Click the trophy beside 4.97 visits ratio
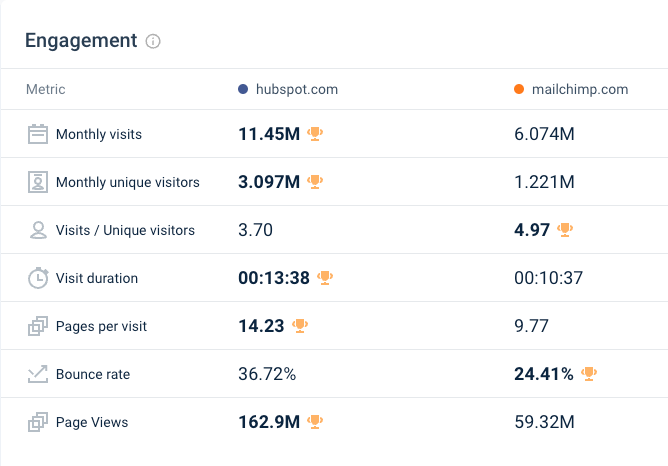The image size is (668, 466). click(565, 230)
